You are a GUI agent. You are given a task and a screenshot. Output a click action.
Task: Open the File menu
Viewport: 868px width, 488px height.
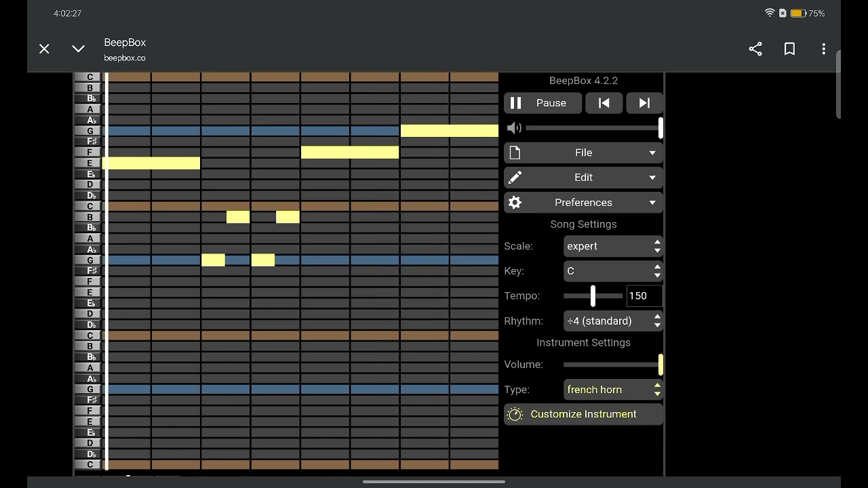pyautogui.click(x=583, y=152)
